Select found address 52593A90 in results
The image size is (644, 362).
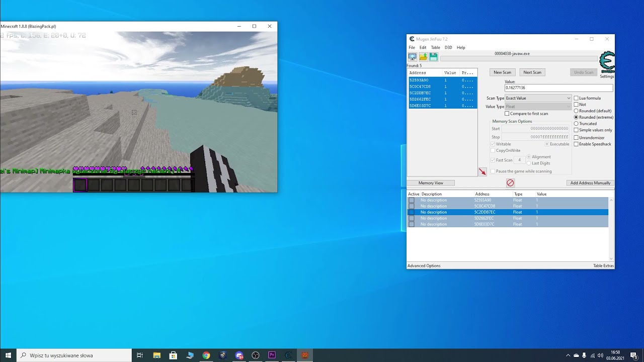[x=442, y=80]
